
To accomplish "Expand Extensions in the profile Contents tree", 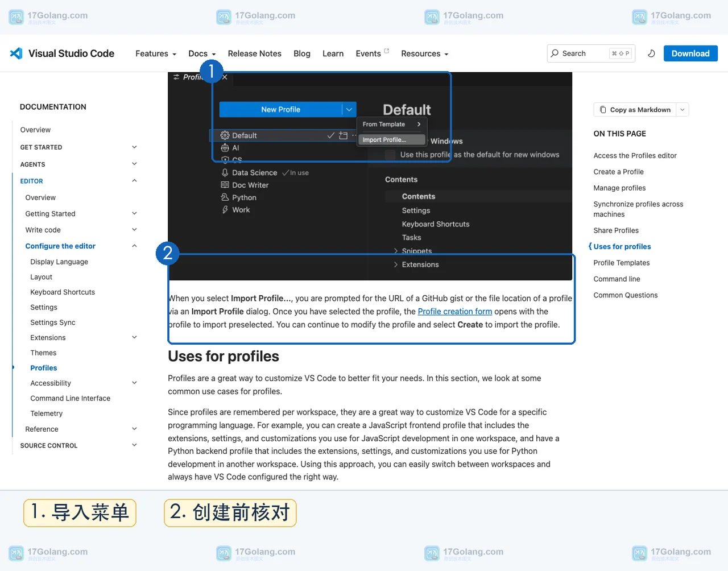I will [x=396, y=264].
